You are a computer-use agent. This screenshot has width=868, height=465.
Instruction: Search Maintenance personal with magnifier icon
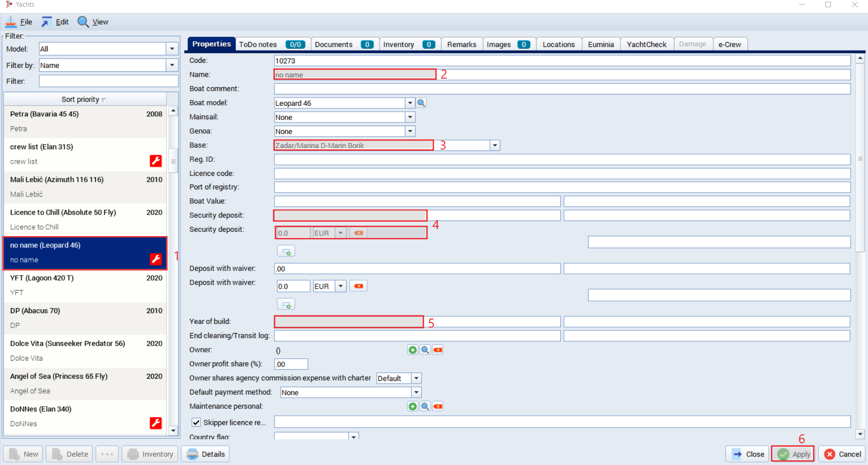click(x=425, y=406)
